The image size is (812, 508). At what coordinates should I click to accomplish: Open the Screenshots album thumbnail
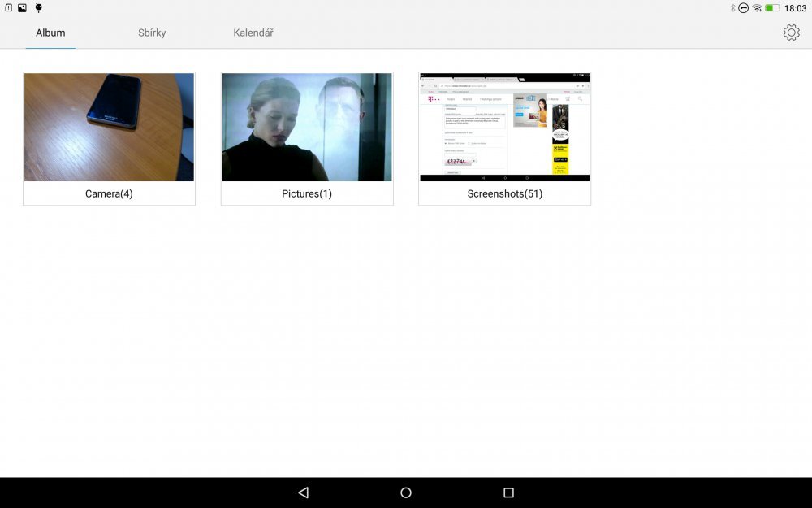pos(504,127)
